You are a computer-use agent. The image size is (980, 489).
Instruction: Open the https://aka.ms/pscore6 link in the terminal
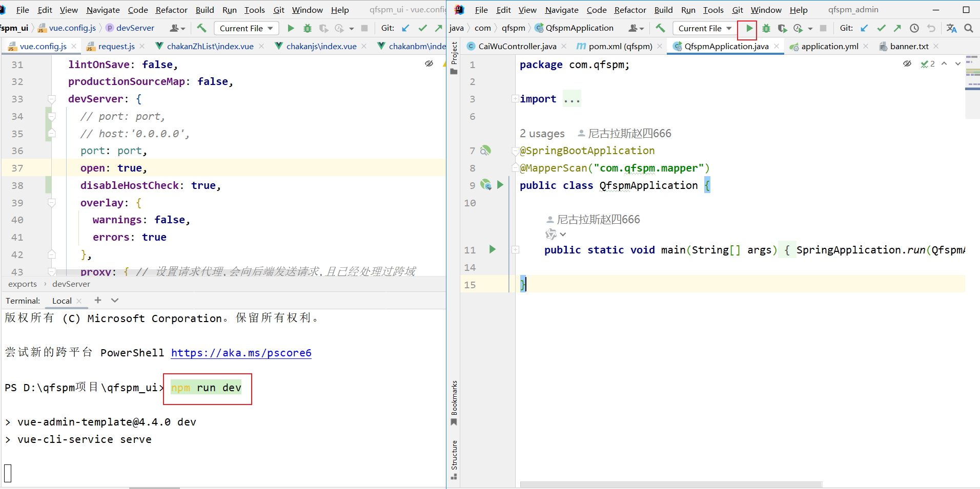(x=241, y=353)
